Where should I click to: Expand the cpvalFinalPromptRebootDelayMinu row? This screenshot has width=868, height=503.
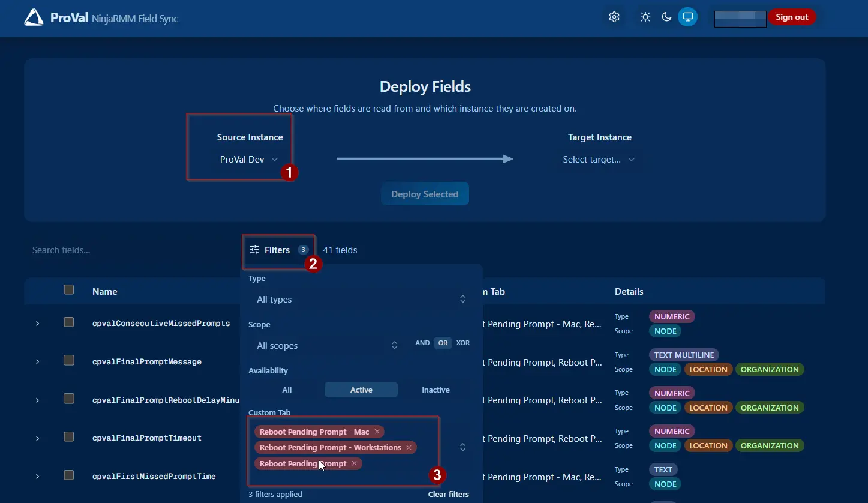pyautogui.click(x=37, y=400)
